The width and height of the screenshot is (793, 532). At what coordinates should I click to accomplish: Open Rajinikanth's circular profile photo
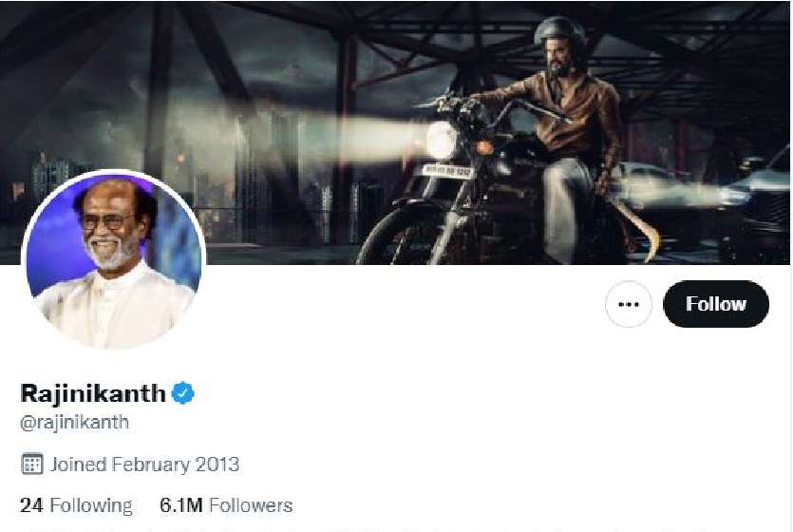[113, 259]
